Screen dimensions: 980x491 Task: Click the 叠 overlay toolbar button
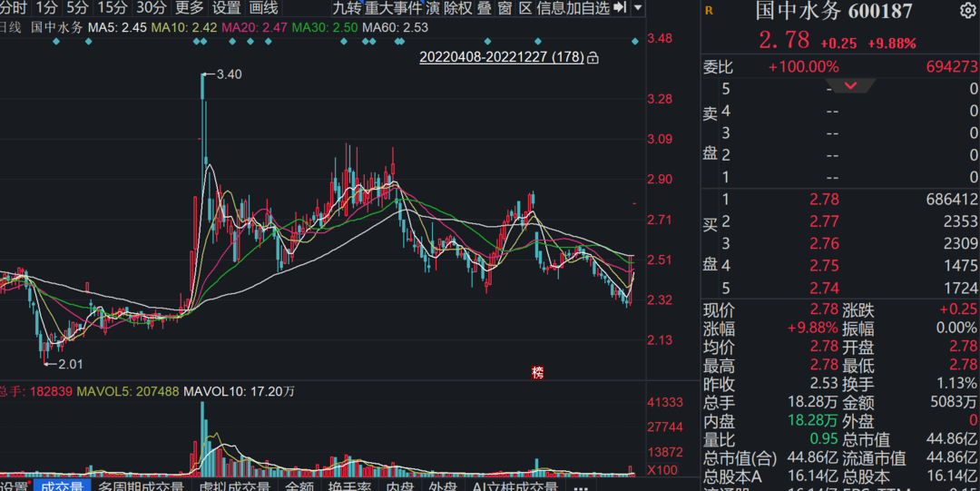point(484,7)
